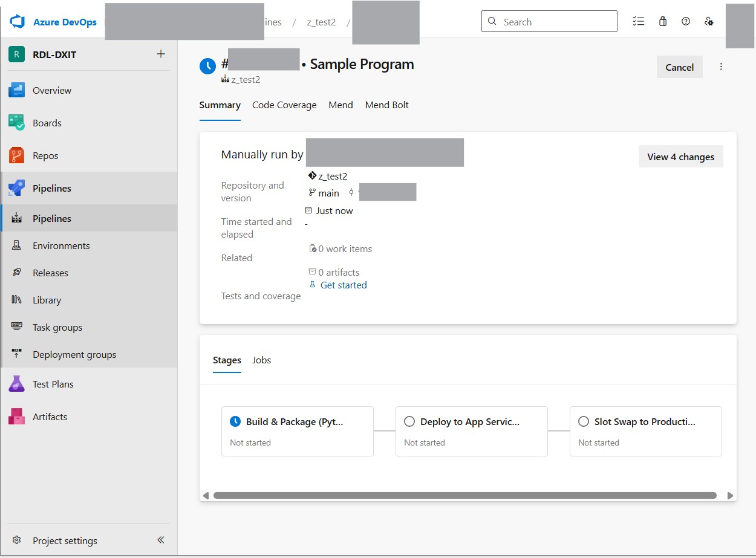
Task: Click the Boards sidebar icon
Action: coord(16,123)
